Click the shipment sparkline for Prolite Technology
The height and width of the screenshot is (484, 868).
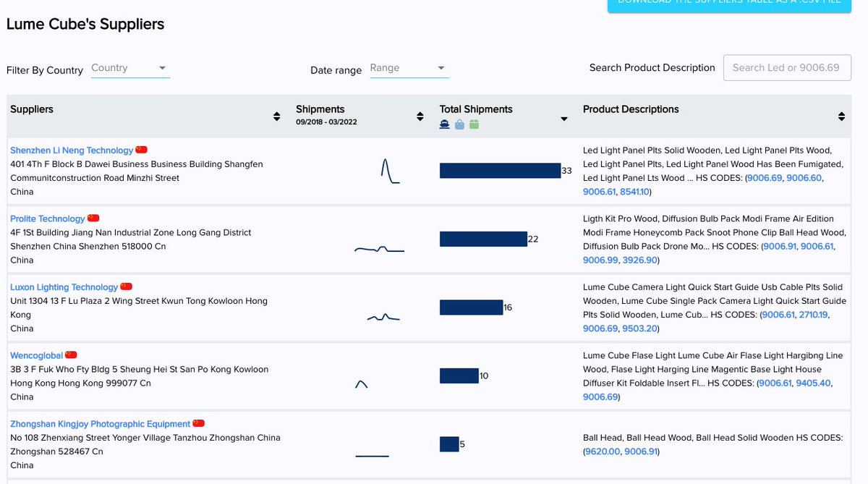[379, 249]
